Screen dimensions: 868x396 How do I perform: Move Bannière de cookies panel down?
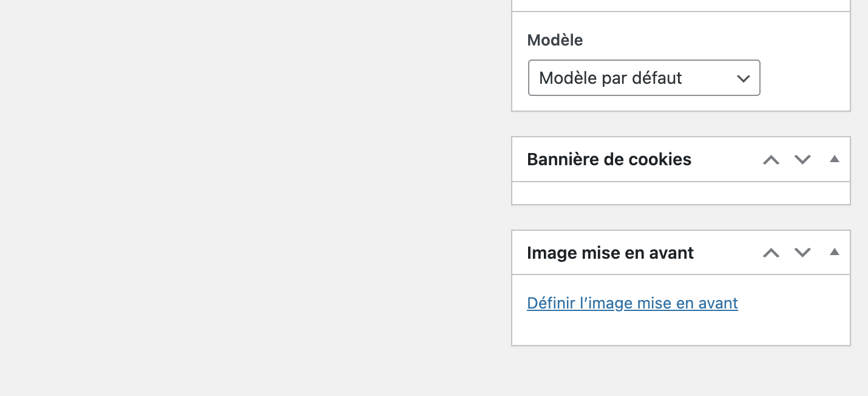[x=802, y=160]
